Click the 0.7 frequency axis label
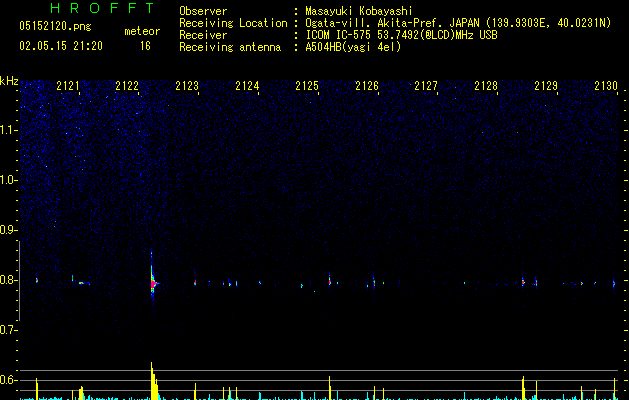Image resolution: width=629 pixels, height=400 pixels. 8,330
